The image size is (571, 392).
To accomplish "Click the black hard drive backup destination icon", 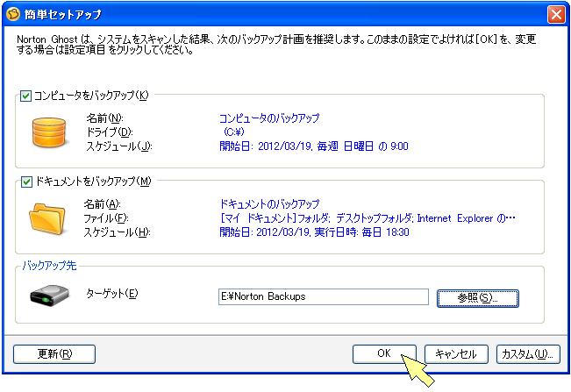I will 49,296.
